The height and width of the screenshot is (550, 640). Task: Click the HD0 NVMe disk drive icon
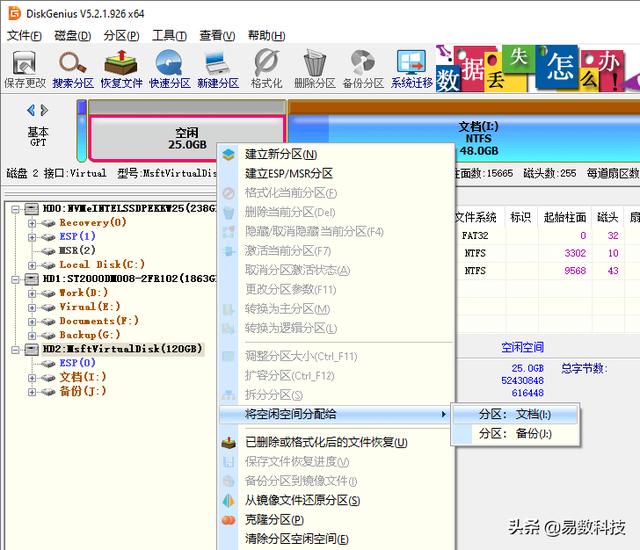[32, 209]
